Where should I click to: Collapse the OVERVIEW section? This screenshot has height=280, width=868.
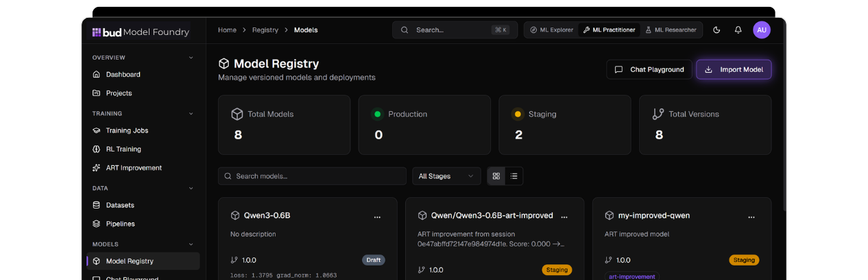[191, 58]
